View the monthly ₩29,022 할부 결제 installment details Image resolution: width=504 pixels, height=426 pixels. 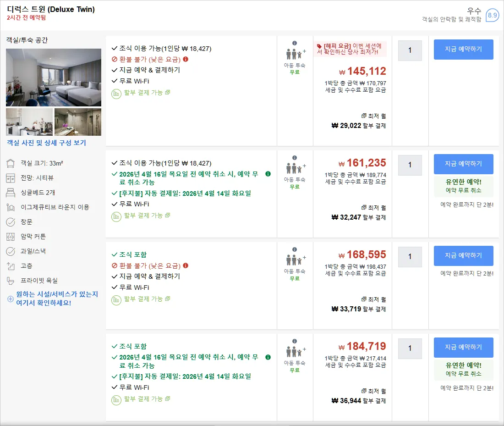click(359, 126)
